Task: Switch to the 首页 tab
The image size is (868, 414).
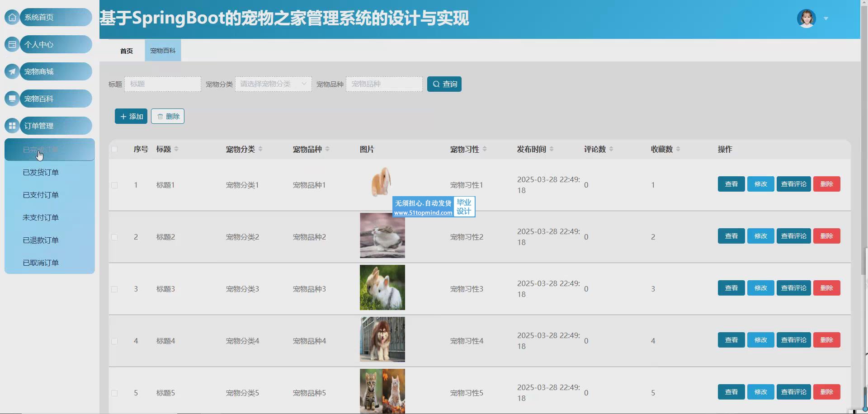Action: [x=127, y=51]
